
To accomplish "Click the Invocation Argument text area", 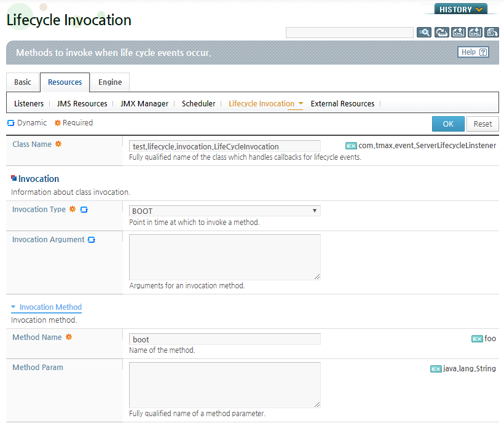I will click(x=225, y=257).
